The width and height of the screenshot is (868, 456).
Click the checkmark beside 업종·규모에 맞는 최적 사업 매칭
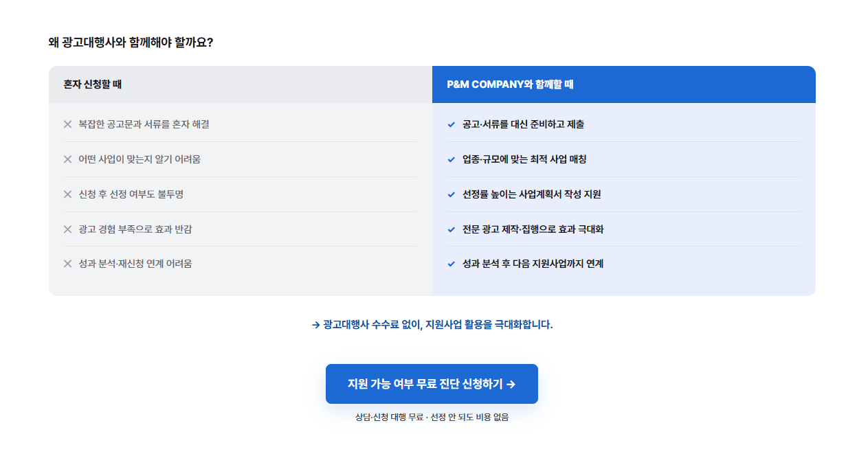click(452, 159)
